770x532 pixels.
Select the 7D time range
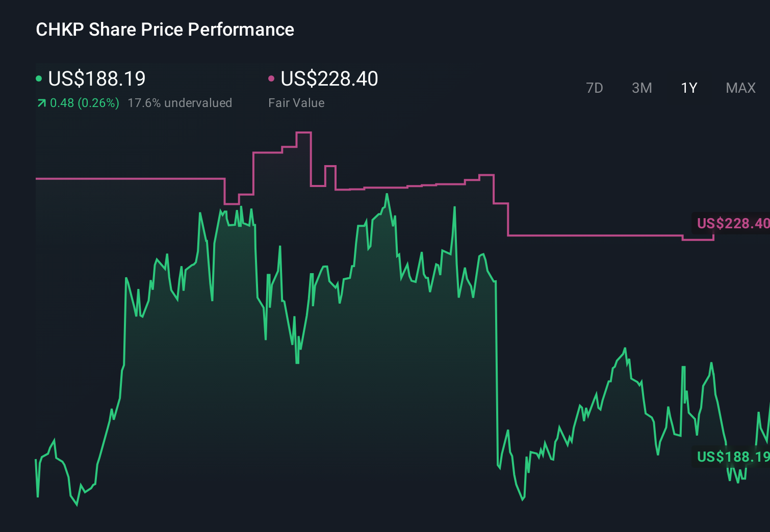point(595,88)
